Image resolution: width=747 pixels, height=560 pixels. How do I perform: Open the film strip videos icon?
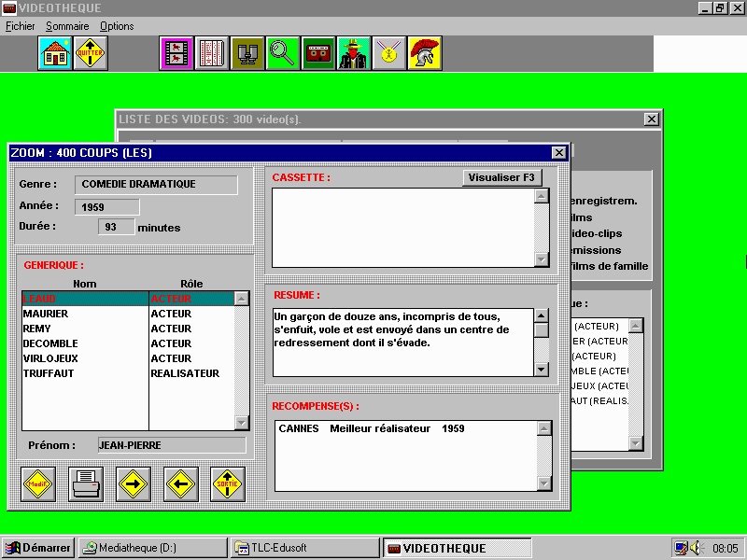(176, 53)
